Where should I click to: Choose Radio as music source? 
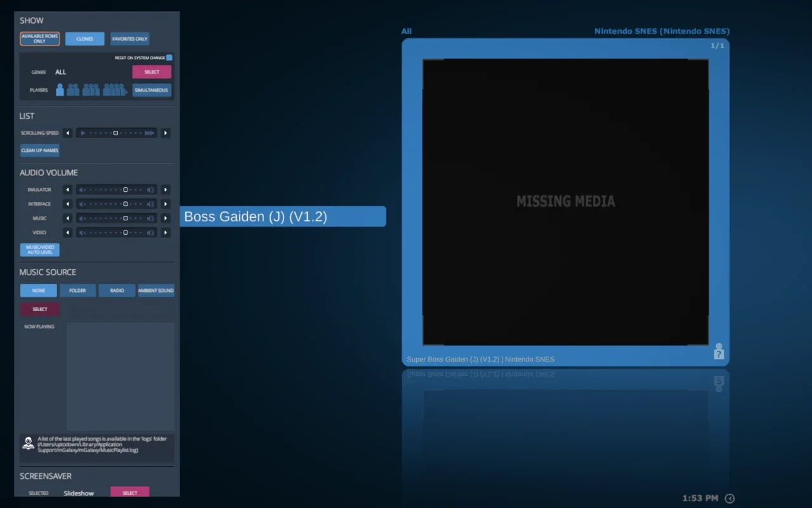[x=117, y=290]
